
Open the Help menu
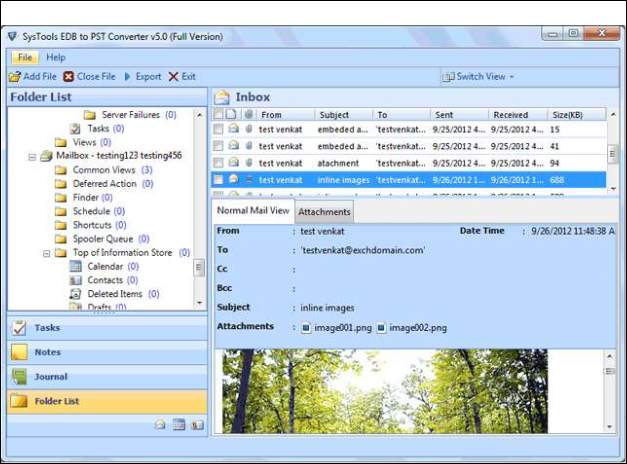point(56,58)
